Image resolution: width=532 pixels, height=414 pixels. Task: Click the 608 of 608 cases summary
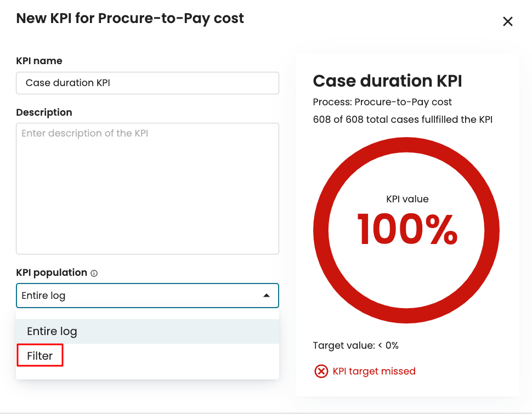[403, 119]
